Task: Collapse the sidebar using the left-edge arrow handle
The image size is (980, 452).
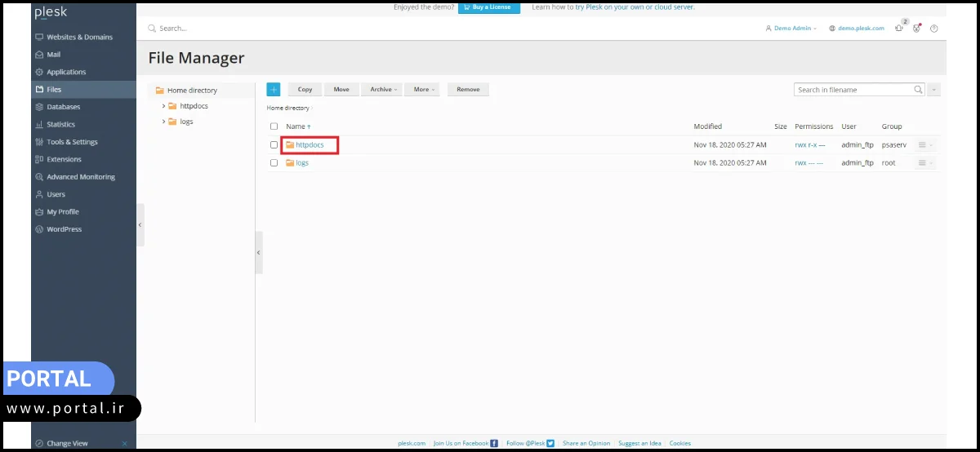Action: pos(140,224)
